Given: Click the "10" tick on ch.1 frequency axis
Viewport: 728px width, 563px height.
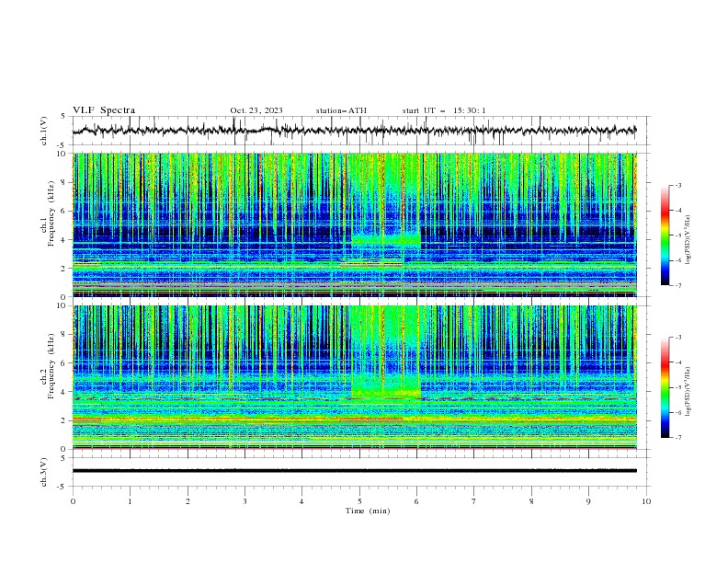Looking at the screenshot, I should tap(62, 154).
